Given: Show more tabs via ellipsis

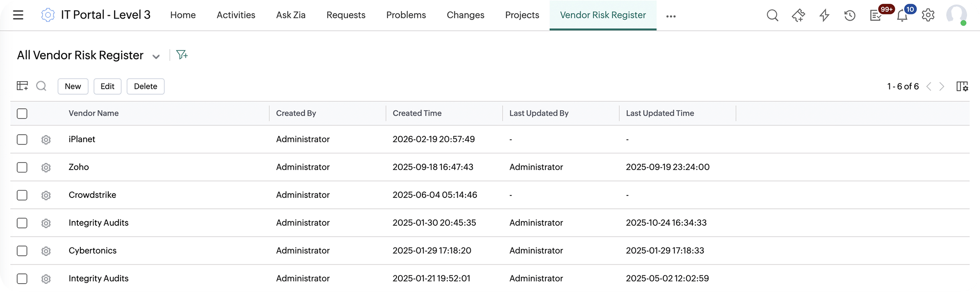Looking at the screenshot, I should 671,16.
